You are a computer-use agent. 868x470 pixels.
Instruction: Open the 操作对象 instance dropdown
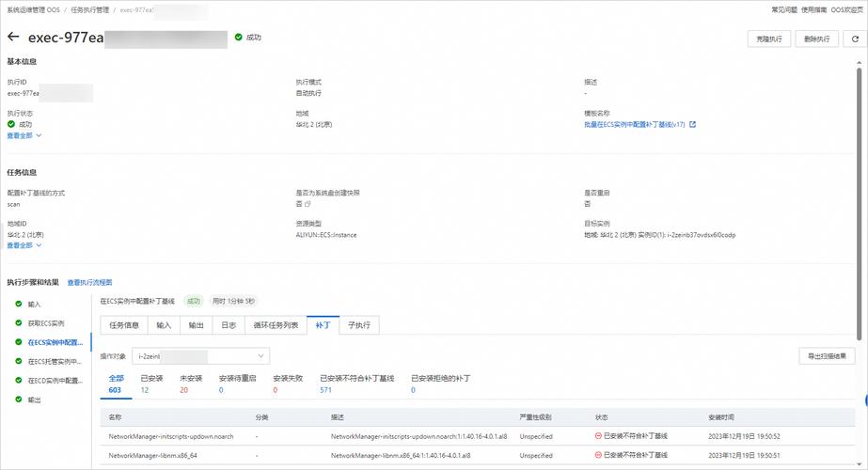pyautogui.click(x=201, y=356)
